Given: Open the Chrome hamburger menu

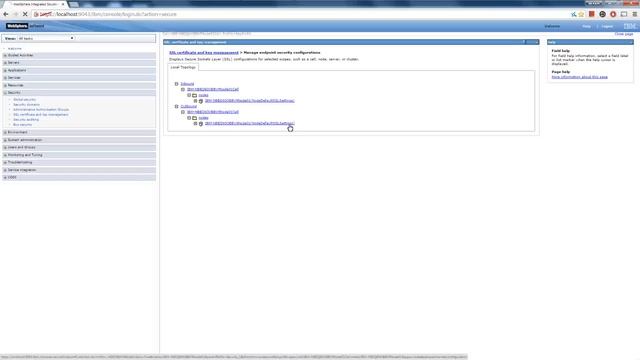Looking at the screenshot, I should [635, 14].
